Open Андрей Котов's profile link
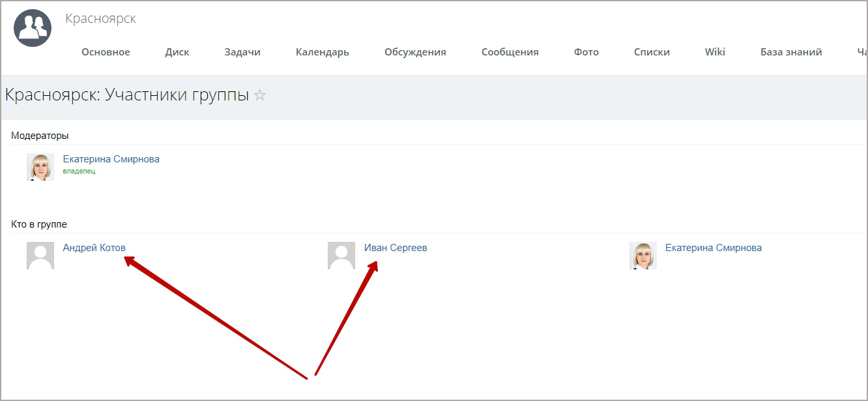Viewport: 868px width, 401px height. tap(94, 248)
